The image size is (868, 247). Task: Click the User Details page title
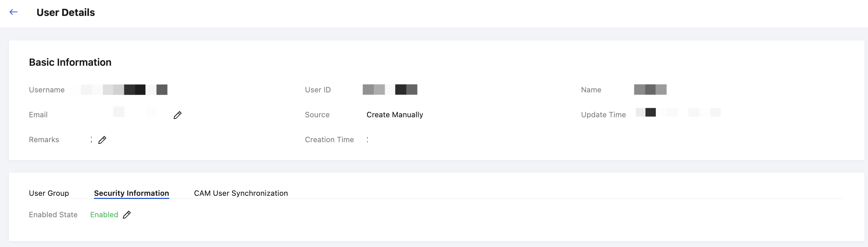click(x=66, y=12)
